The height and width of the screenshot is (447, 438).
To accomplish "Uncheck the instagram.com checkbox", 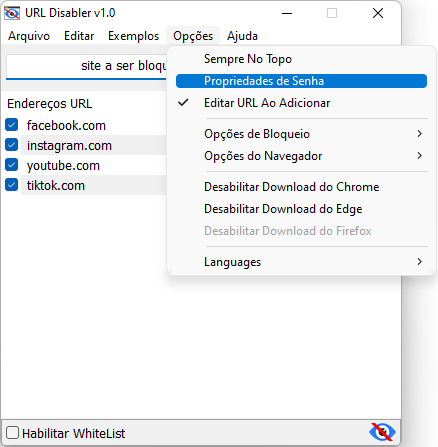I will pyautogui.click(x=12, y=145).
